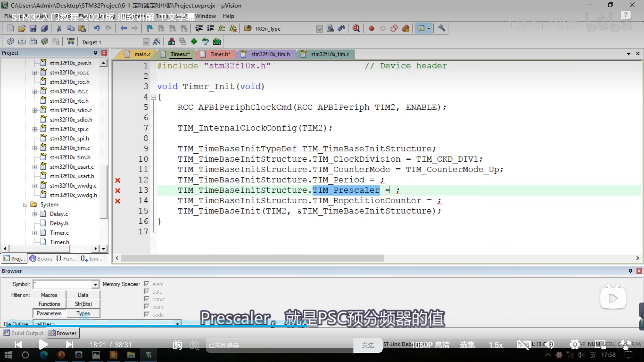
Task: Start debug session magnifier icon
Action: (x=356, y=28)
